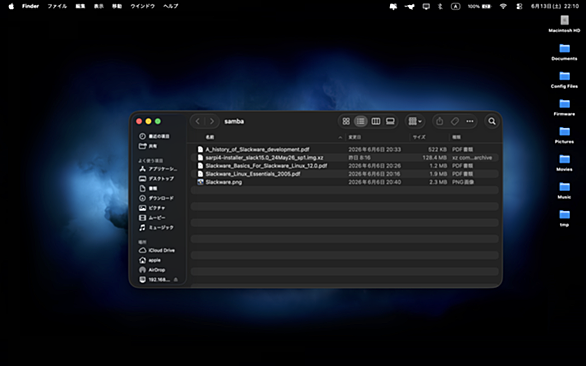Switch to icon grid view
The height and width of the screenshot is (366, 586).
[346, 121]
